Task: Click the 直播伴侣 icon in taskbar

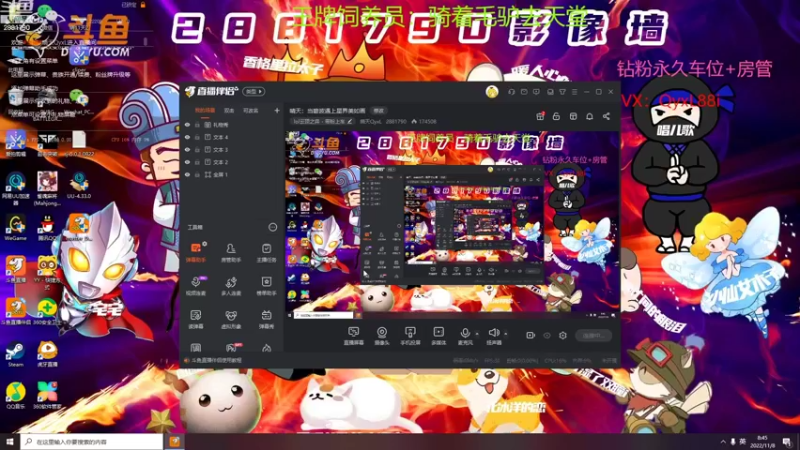Action: [x=174, y=442]
